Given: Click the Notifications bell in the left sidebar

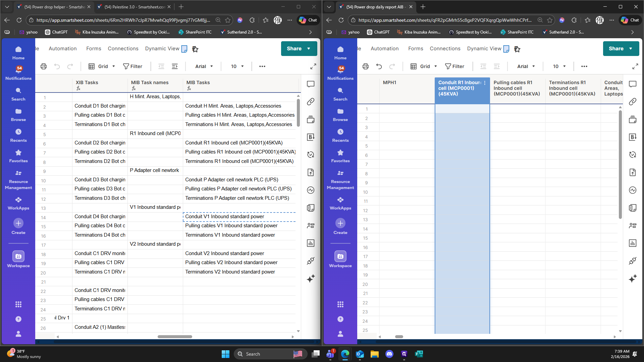Looking at the screenshot, I should [18, 73].
